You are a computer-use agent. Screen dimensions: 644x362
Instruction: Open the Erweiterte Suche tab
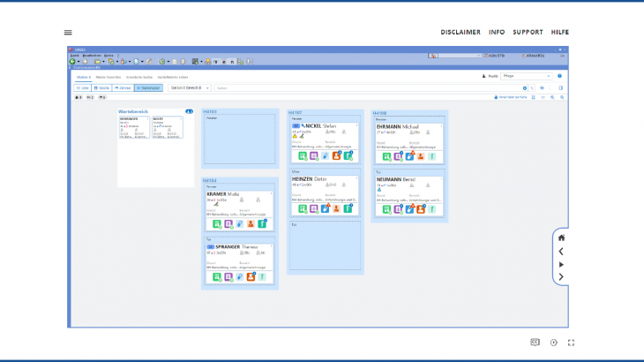click(141, 77)
